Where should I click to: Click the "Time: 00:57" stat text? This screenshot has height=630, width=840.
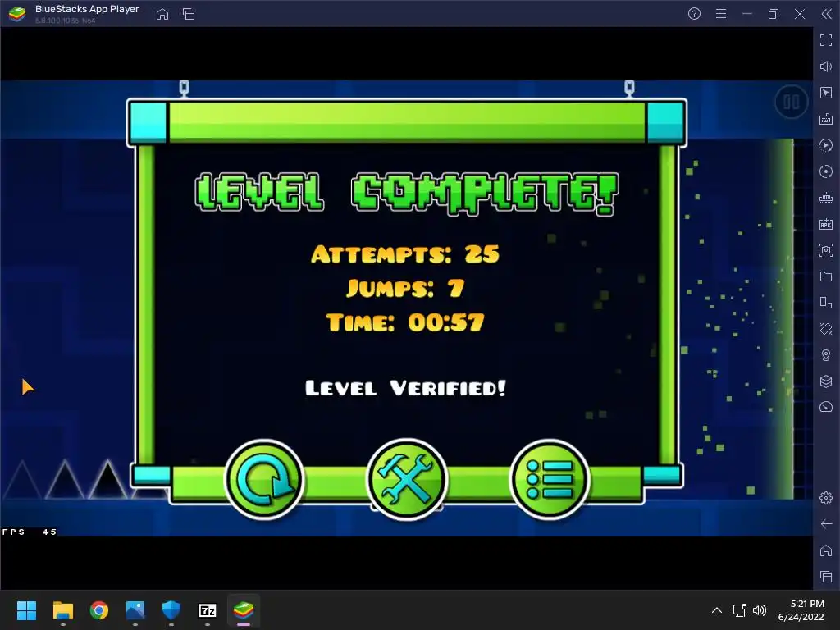click(x=405, y=322)
